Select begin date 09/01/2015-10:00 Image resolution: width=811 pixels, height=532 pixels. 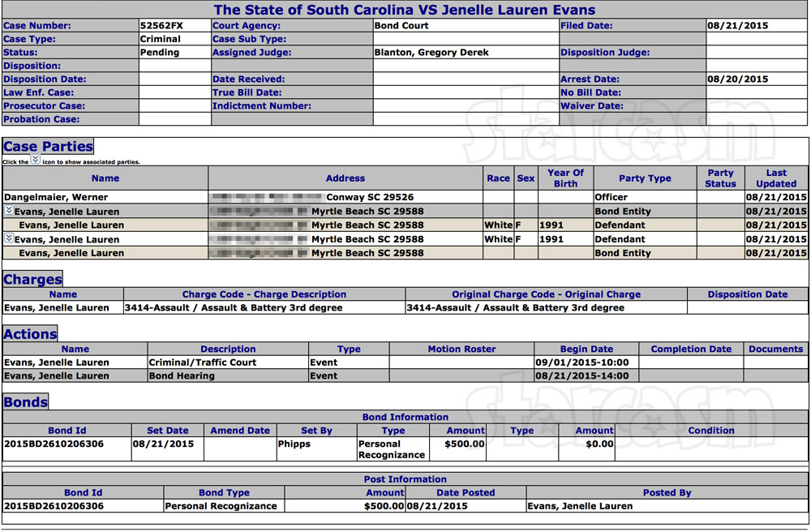point(581,363)
